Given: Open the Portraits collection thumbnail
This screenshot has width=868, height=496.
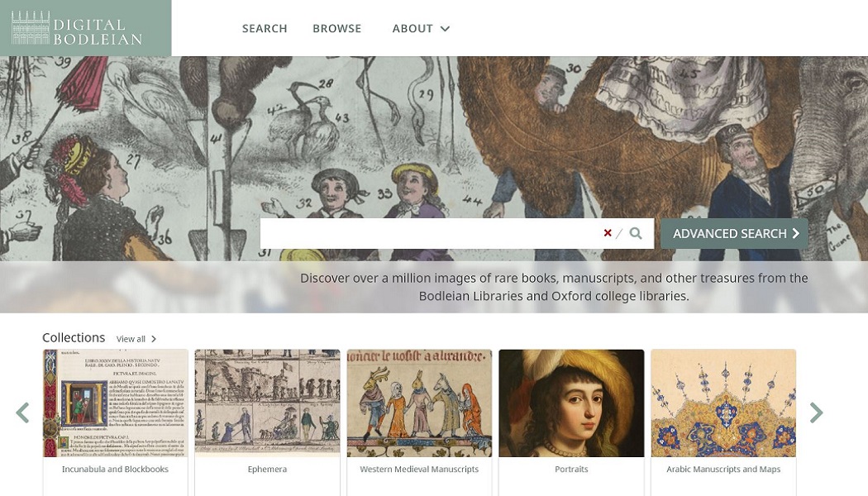Looking at the screenshot, I should pos(571,403).
